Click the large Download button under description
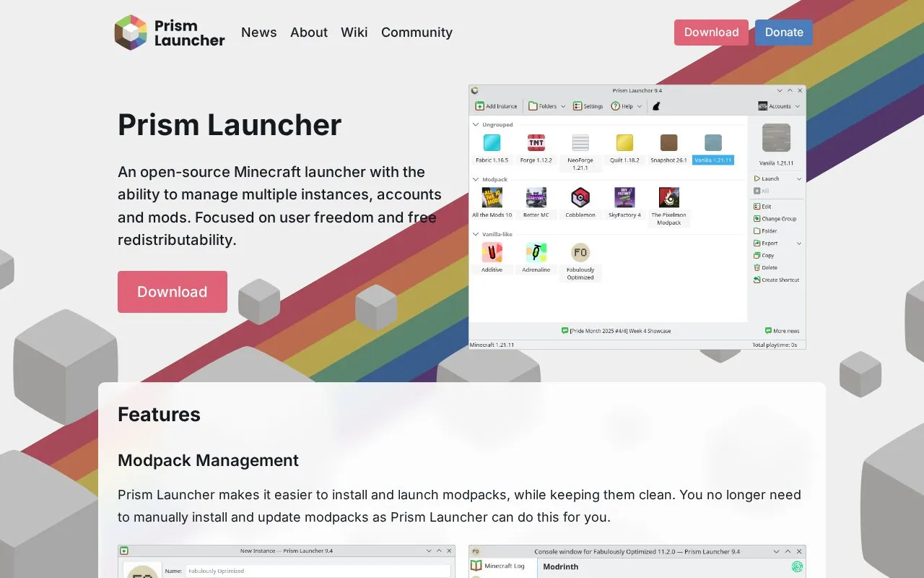This screenshot has height=578, width=924. pyautogui.click(x=173, y=292)
